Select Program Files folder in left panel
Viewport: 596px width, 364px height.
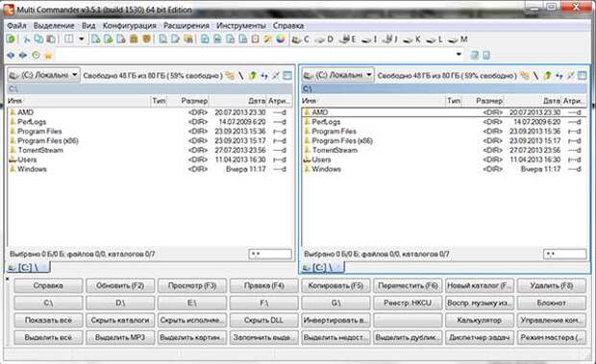point(150,132)
